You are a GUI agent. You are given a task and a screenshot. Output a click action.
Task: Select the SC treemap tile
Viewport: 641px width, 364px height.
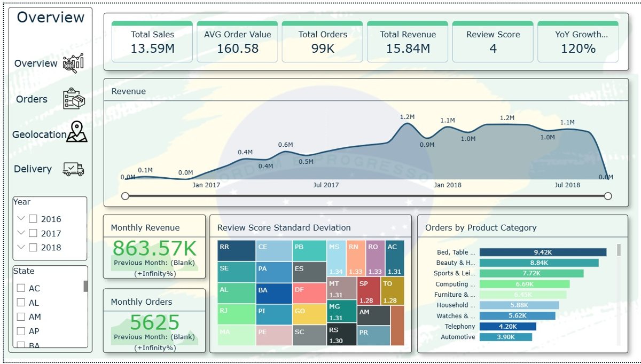[x=309, y=335]
